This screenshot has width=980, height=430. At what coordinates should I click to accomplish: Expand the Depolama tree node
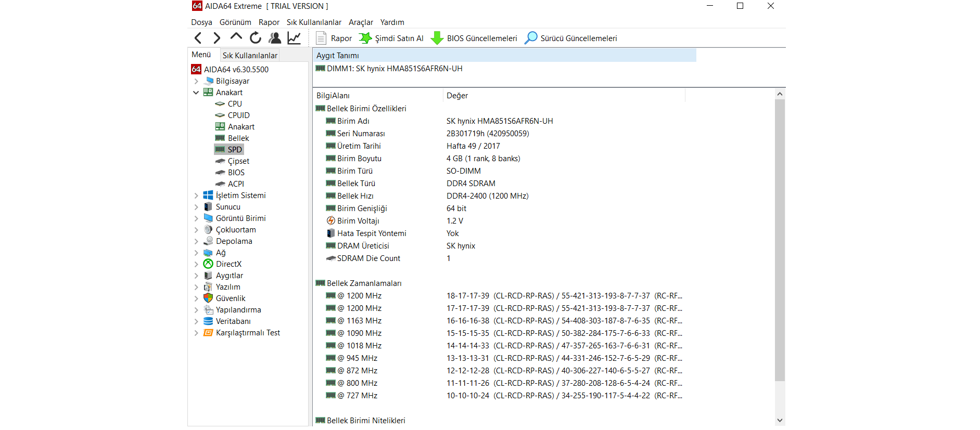[x=196, y=241]
